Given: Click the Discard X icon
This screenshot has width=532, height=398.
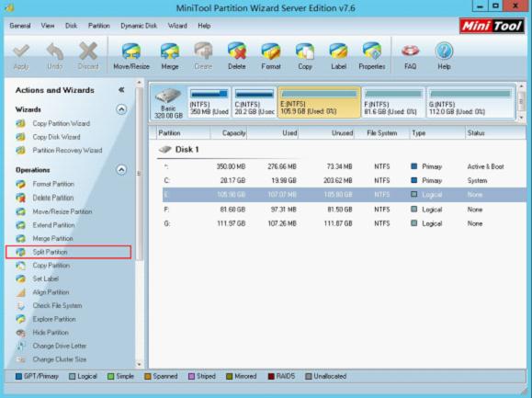Looking at the screenshot, I should (x=88, y=56).
